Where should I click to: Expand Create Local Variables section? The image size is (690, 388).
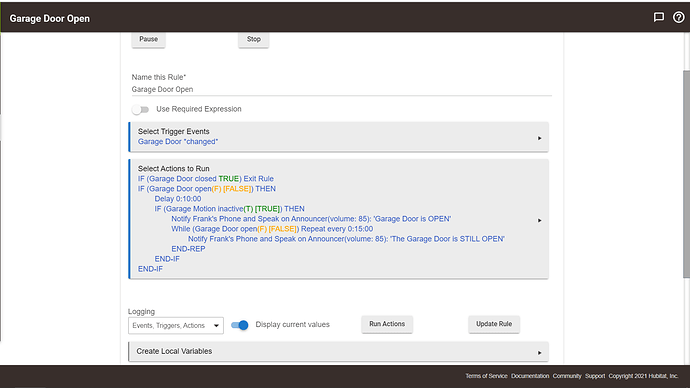338,351
